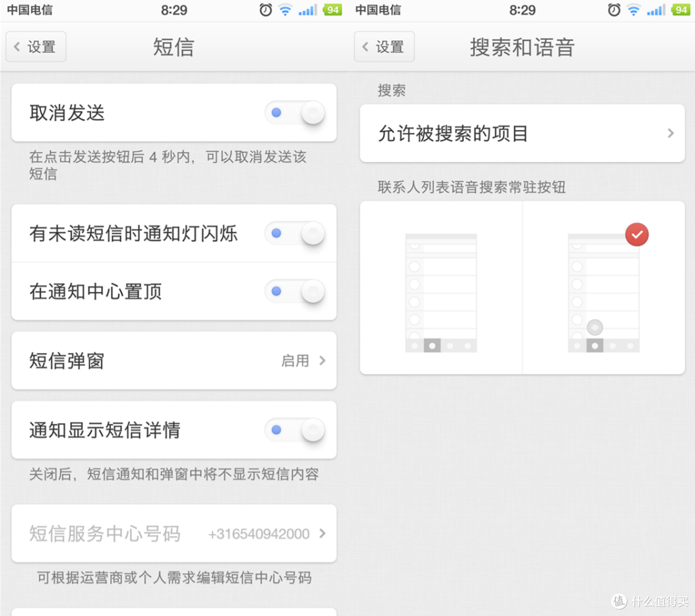Click the 短信服务中心号码 label
This screenshot has width=695, height=616.
coord(105,534)
